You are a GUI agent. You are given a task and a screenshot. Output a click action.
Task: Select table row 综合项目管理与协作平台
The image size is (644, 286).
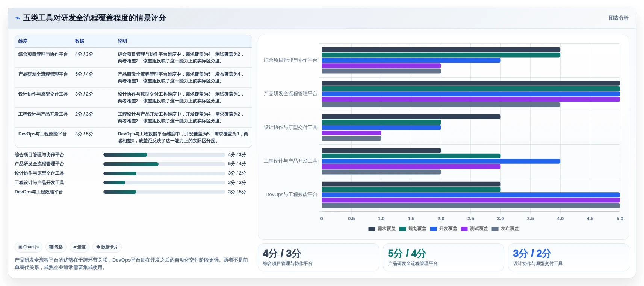pos(133,58)
